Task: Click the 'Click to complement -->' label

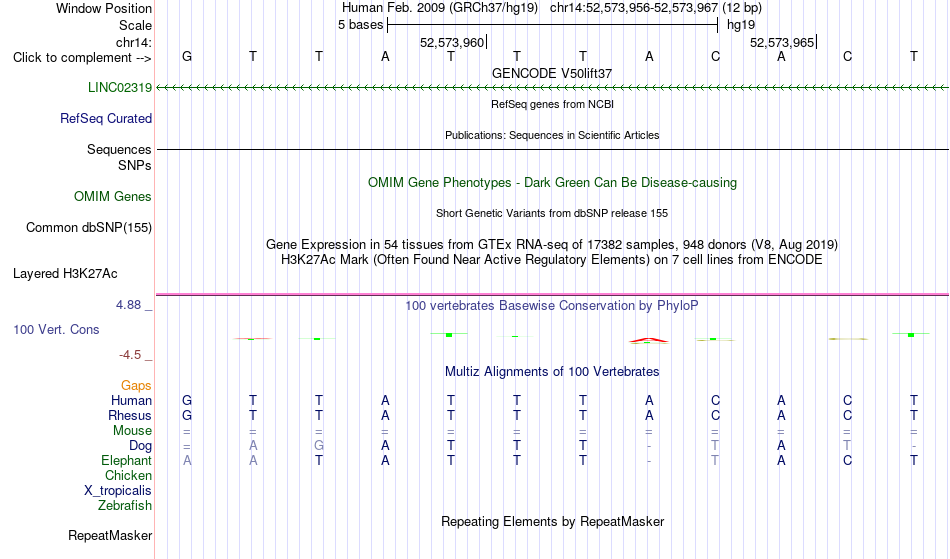Action: click(x=82, y=58)
